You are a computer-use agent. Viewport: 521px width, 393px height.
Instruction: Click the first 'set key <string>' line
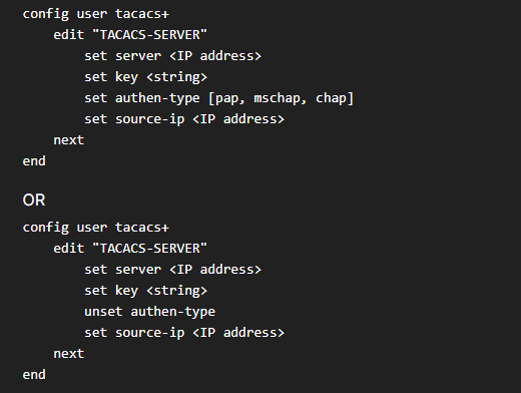(x=146, y=77)
